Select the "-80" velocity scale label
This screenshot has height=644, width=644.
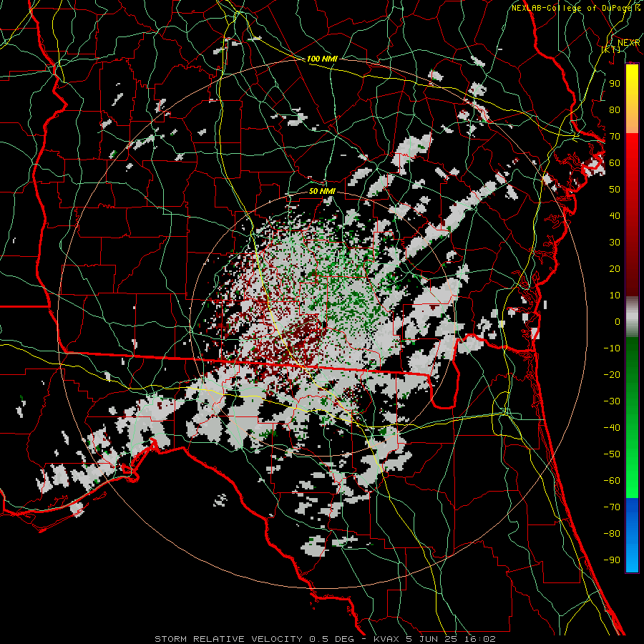pyautogui.click(x=612, y=534)
